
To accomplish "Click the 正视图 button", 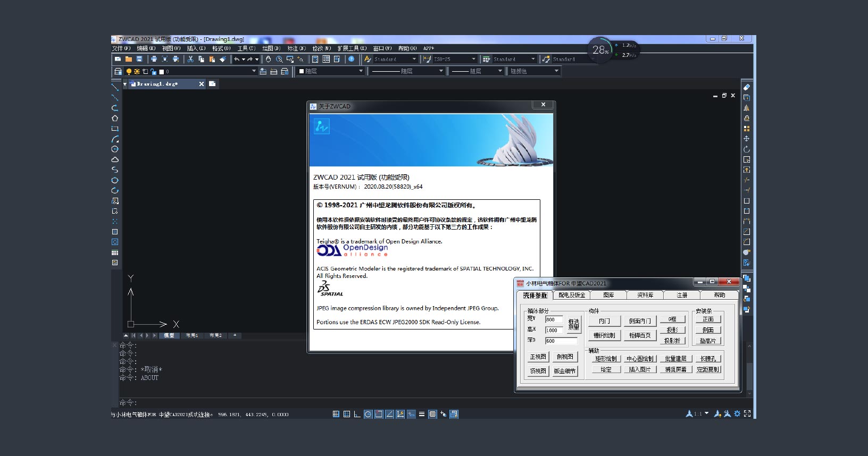I will pyautogui.click(x=538, y=357).
